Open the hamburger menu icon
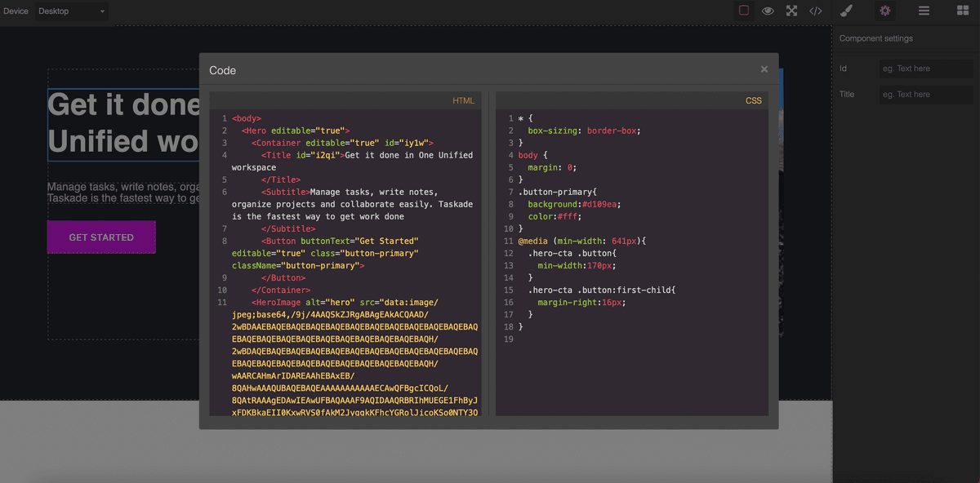 [923, 11]
